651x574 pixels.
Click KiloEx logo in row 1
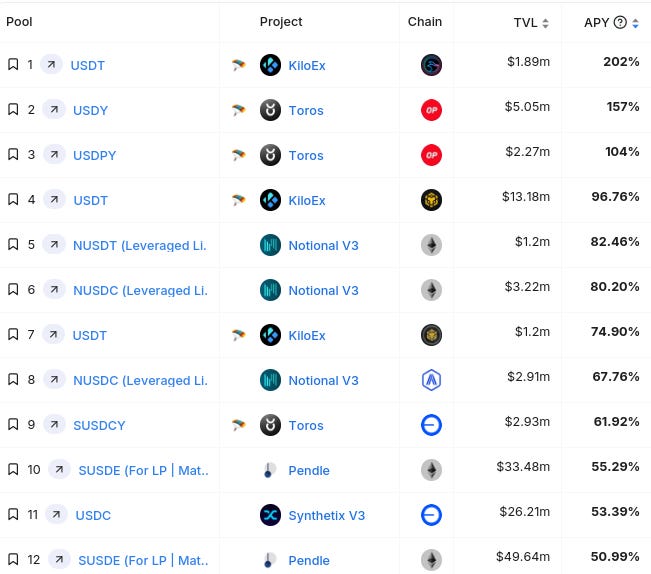[x=270, y=65]
